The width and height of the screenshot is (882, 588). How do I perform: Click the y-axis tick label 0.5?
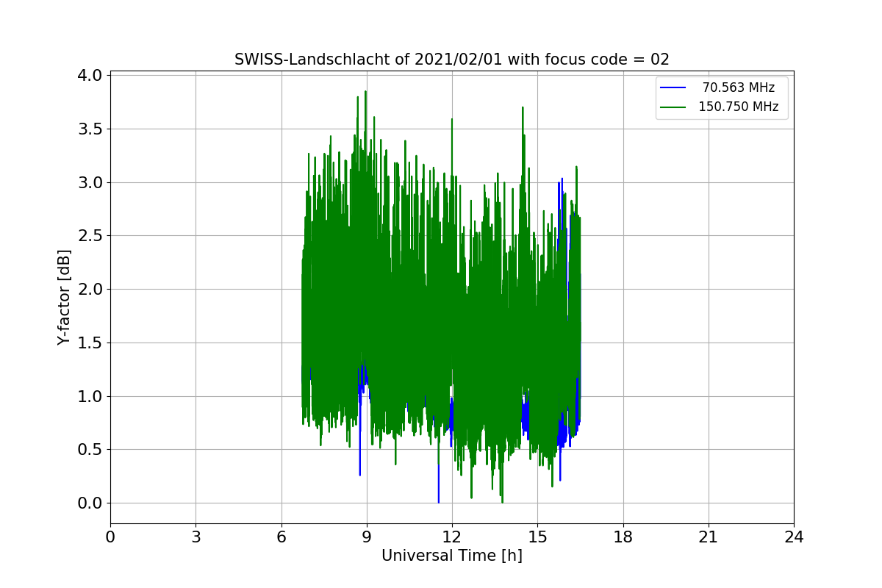(90, 450)
